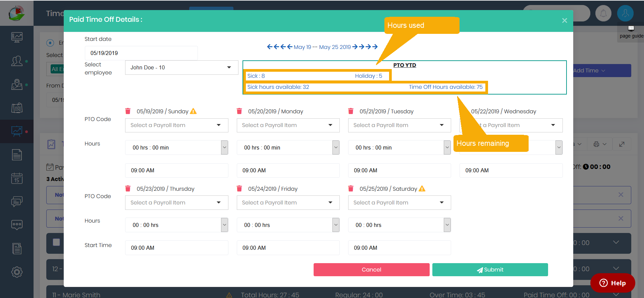Image resolution: width=644 pixels, height=298 pixels.
Task: Click 'Sick hours available: 32' text
Action: (x=278, y=87)
